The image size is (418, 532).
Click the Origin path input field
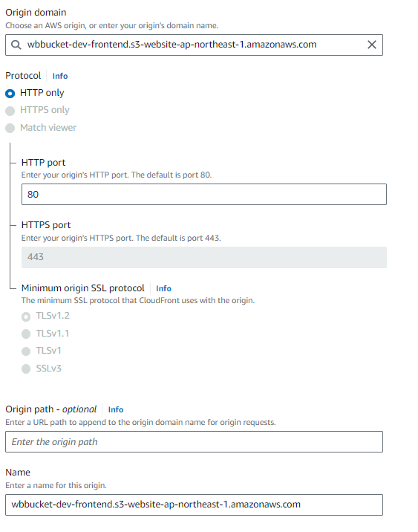(194, 442)
